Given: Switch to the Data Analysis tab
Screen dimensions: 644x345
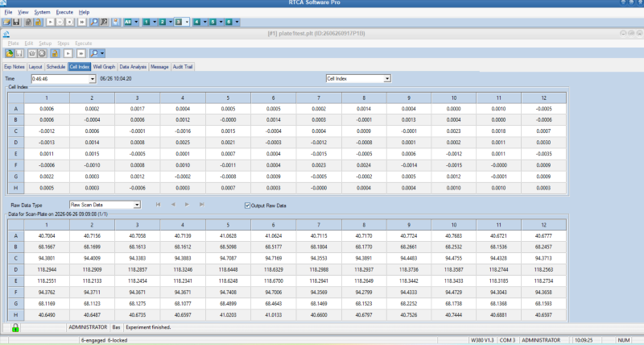Looking at the screenshot, I should (x=133, y=67).
